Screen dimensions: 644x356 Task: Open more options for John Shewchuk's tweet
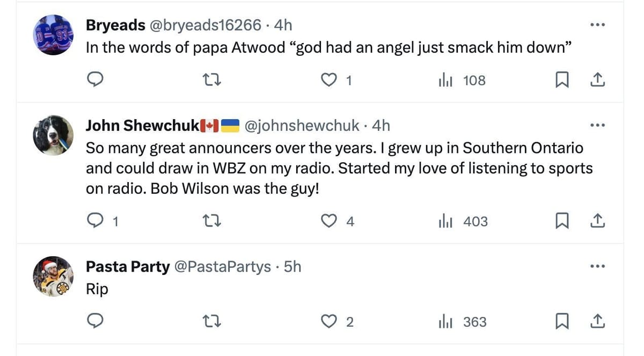(597, 126)
